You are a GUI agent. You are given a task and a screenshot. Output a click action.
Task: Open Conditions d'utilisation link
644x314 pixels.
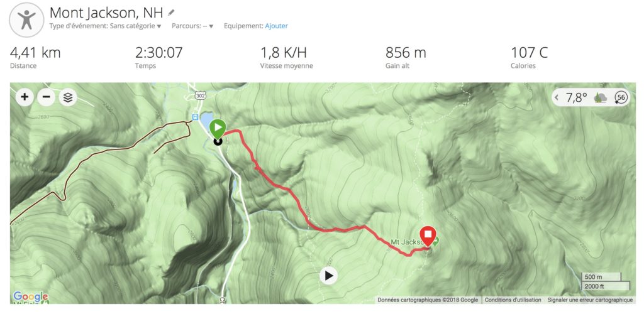[513, 300]
